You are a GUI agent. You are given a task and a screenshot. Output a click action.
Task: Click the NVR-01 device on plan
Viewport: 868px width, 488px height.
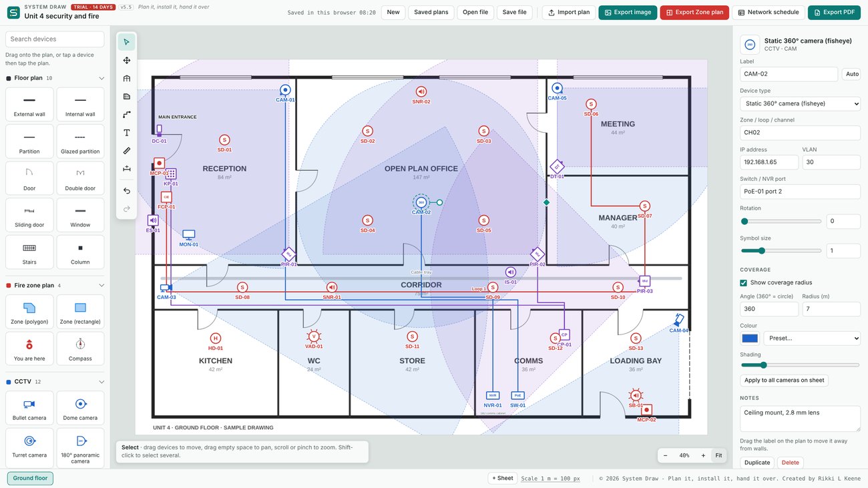(493, 395)
